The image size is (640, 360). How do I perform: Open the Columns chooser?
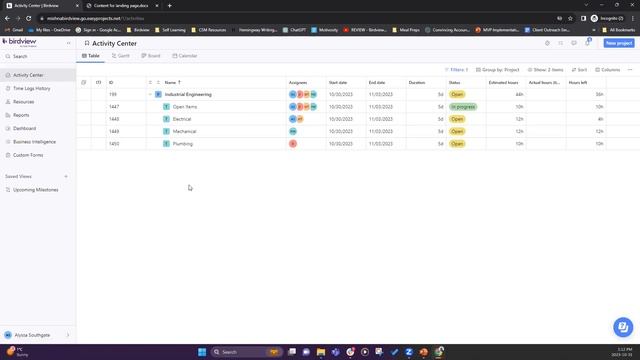607,70
